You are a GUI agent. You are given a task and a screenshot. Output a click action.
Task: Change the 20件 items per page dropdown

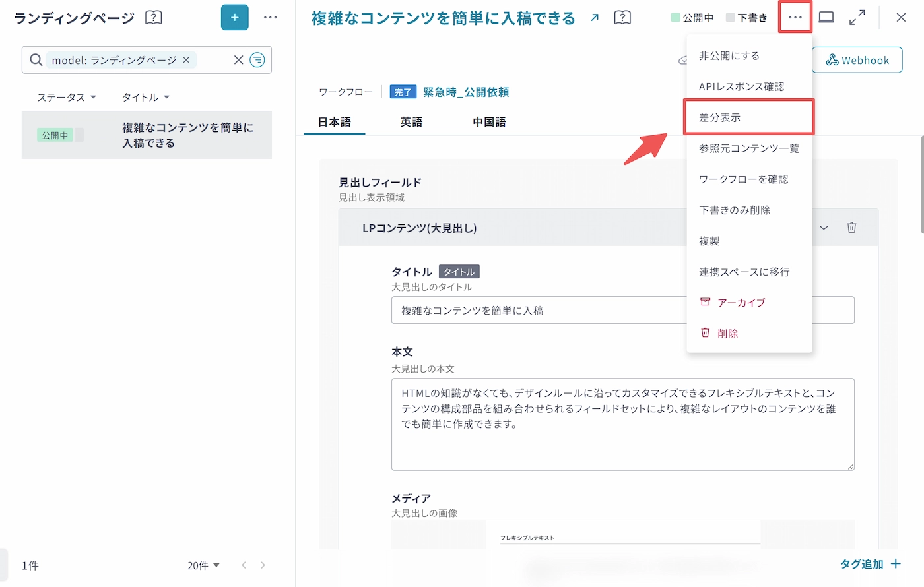[203, 565]
